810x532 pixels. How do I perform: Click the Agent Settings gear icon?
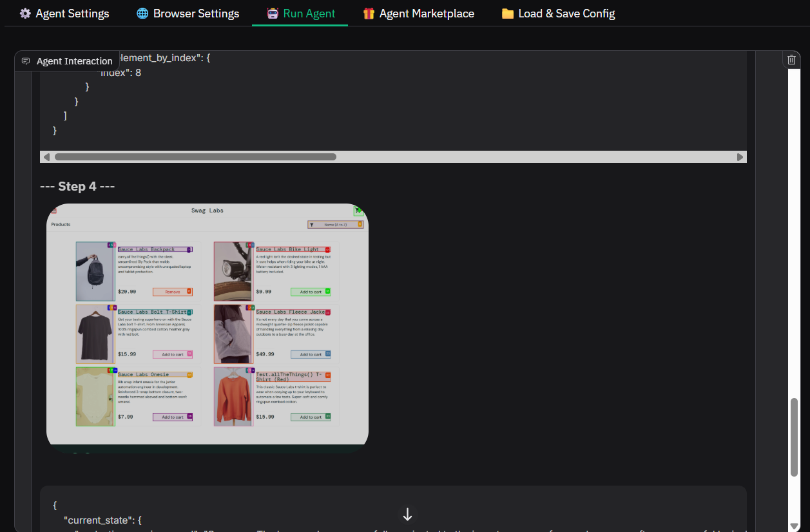[25, 14]
